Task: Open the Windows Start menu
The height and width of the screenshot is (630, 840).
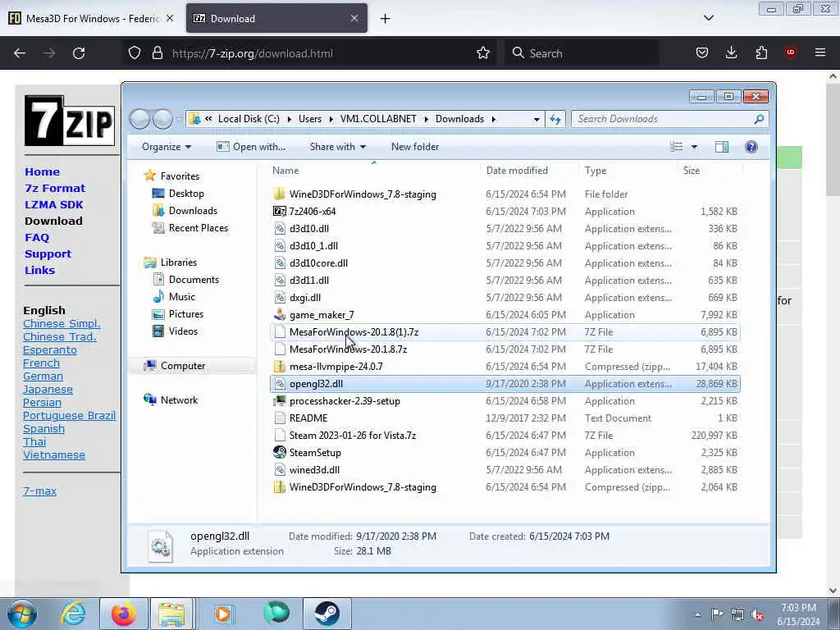Action: [22, 614]
